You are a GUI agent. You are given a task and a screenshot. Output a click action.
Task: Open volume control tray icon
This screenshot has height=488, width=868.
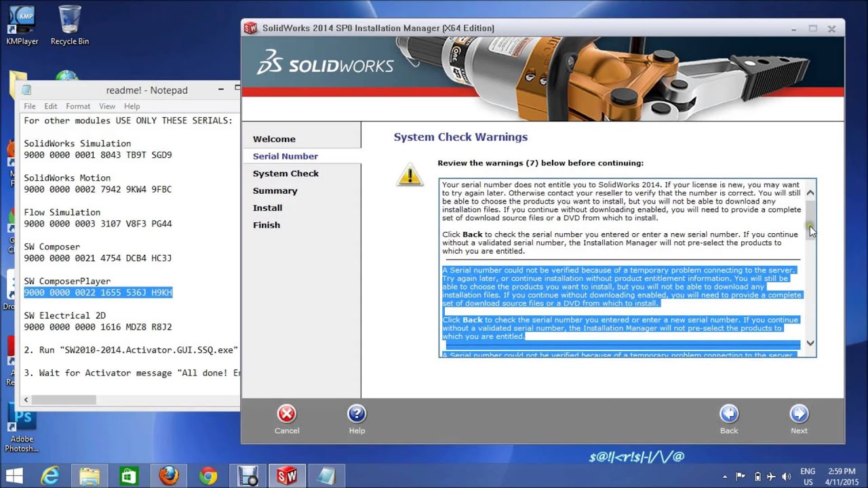tap(787, 476)
